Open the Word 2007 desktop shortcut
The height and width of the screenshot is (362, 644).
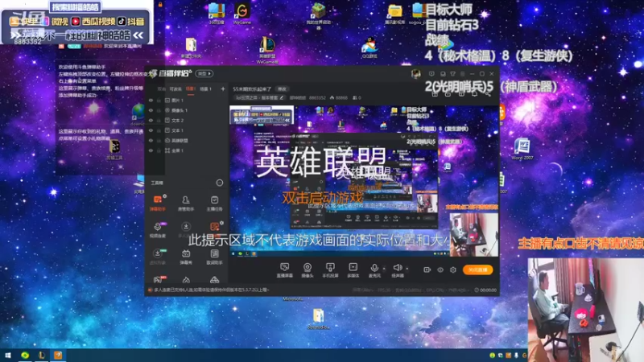click(522, 149)
